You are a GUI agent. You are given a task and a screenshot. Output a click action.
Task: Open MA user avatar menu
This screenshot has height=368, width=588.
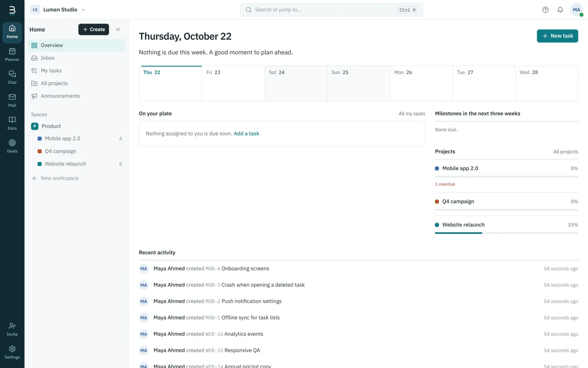click(577, 10)
